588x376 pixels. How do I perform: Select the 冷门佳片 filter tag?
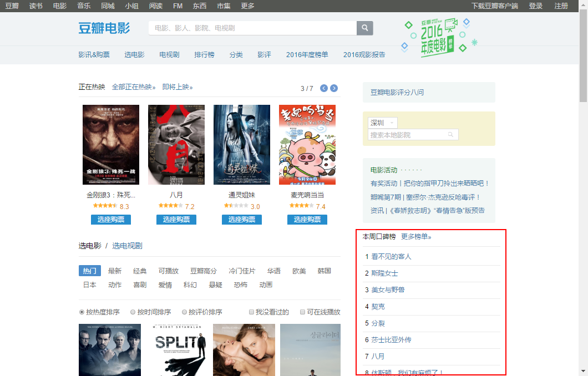[242, 271]
